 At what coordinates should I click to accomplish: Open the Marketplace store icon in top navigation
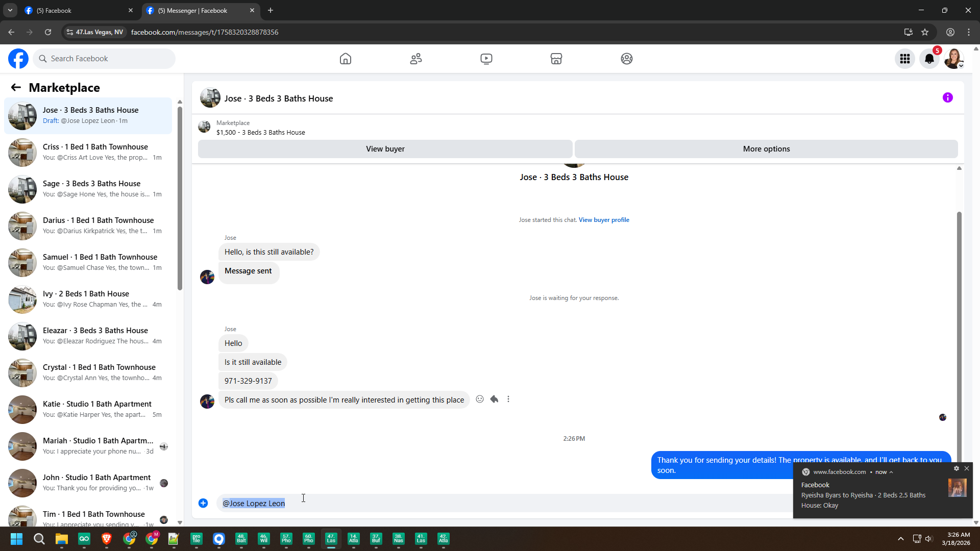point(556,59)
